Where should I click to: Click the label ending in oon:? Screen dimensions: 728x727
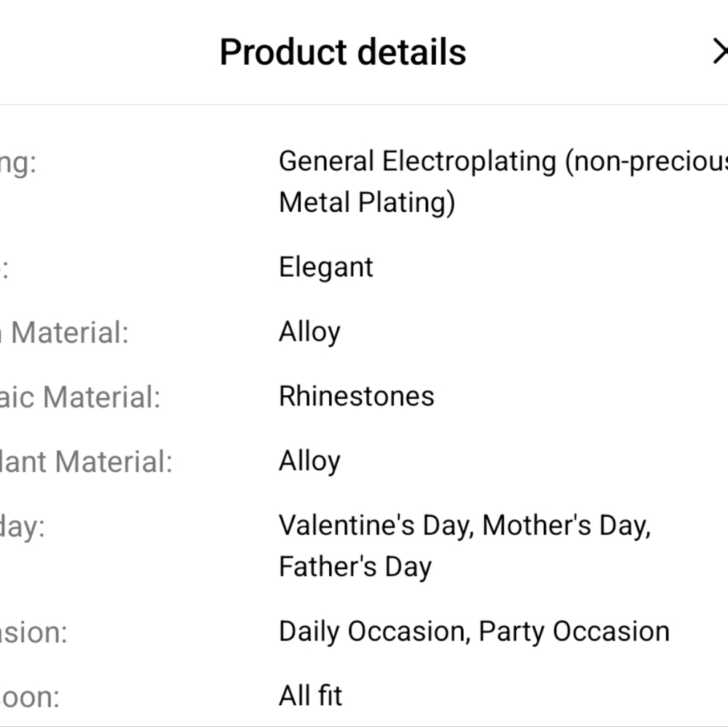[30, 697]
